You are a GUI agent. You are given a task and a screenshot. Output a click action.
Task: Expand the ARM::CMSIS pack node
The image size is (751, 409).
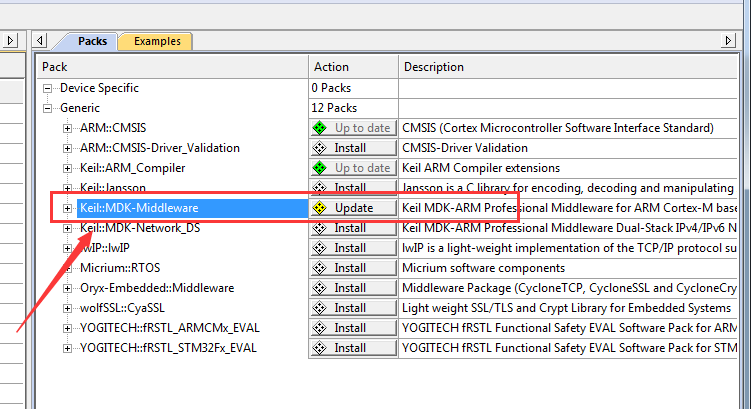[x=68, y=128]
